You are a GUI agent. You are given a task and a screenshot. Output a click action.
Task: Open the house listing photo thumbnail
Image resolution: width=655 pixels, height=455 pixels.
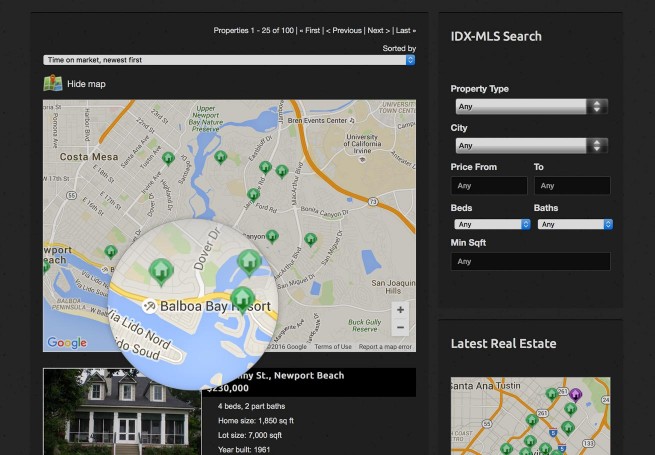(x=122, y=412)
